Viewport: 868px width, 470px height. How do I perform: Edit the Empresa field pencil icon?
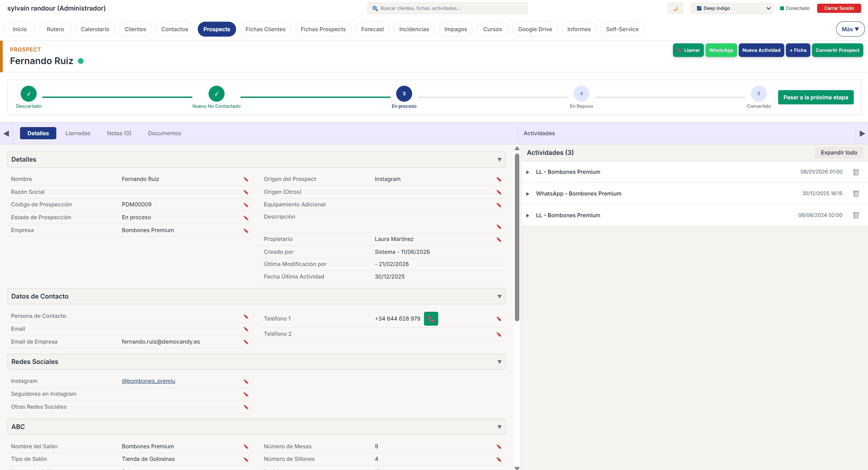(246, 230)
